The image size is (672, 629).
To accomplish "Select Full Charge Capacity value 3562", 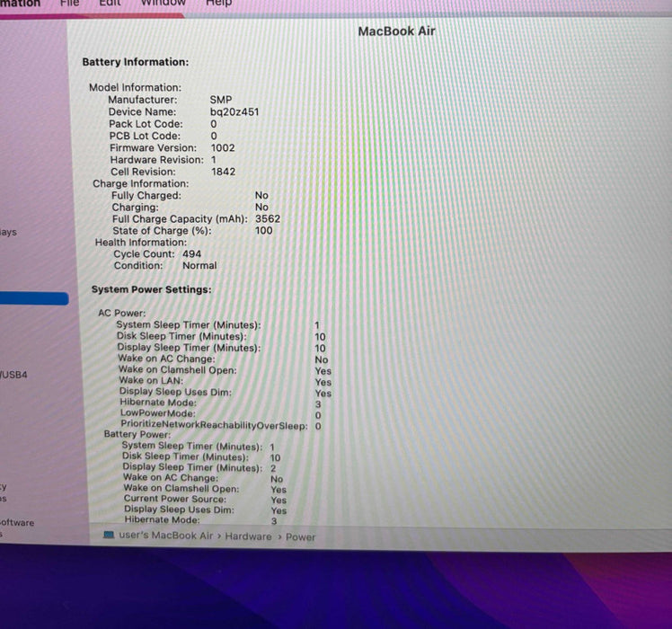I will coord(268,218).
